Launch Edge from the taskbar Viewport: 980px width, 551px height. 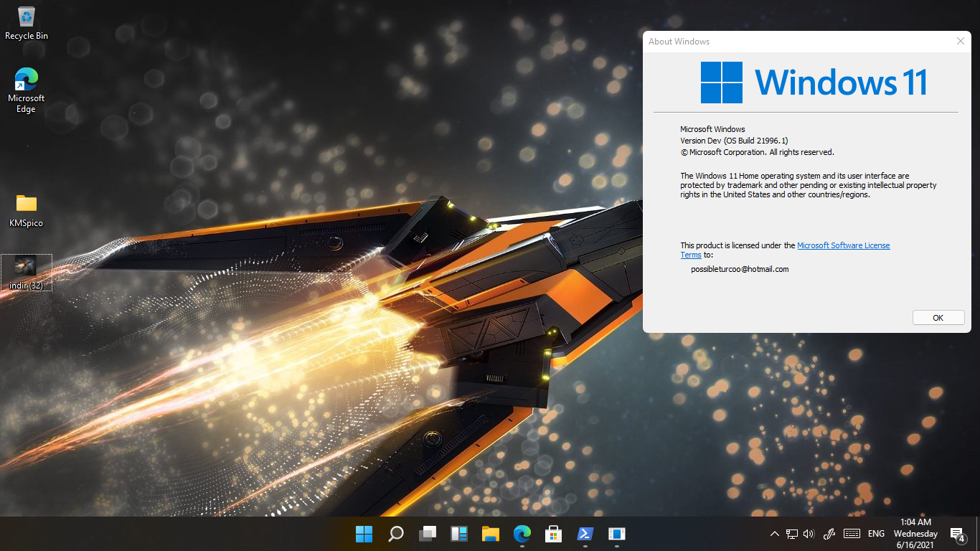coord(522,534)
